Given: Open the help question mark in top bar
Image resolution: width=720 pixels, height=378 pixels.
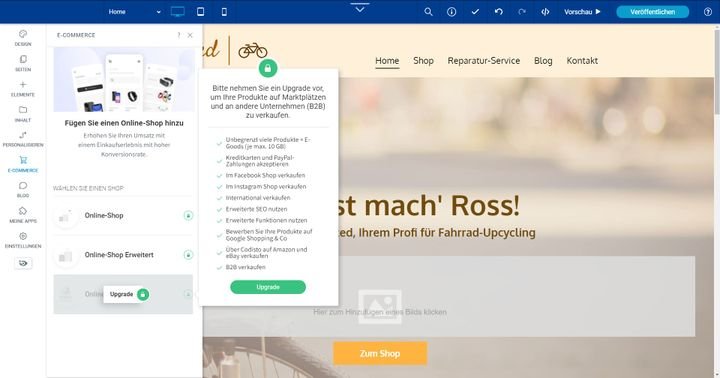Looking at the screenshot, I should [708, 12].
